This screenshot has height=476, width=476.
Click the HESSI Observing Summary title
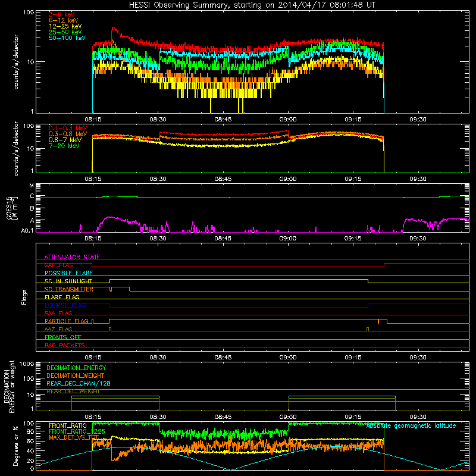(252, 5)
